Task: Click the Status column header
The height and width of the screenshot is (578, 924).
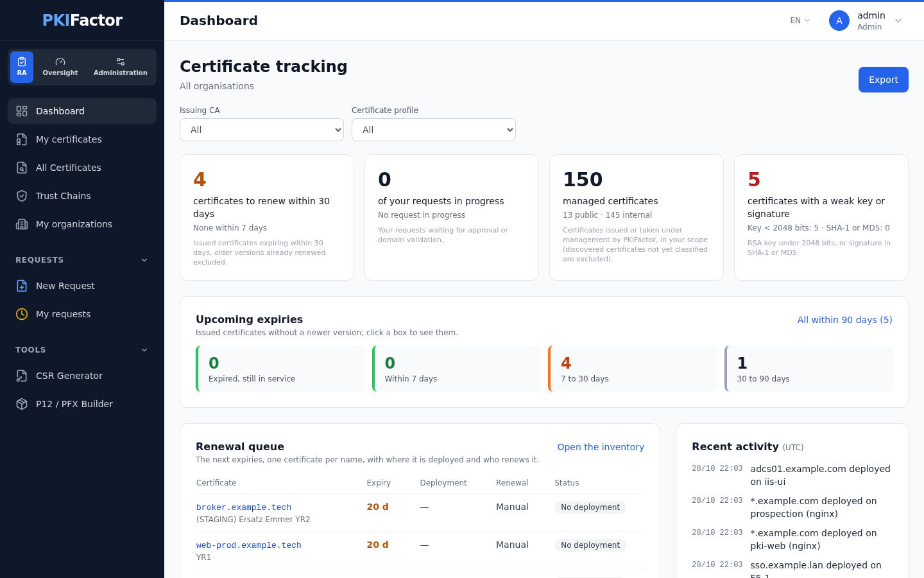Action: [x=567, y=483]
